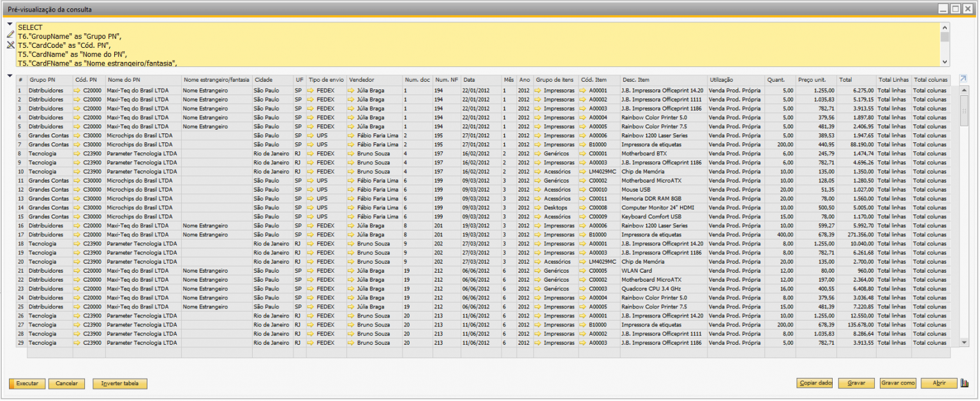980x401 pixels.
Task: Click inside the yellow SQL query text field
Action: pyautogui.click(x=478, y=45)
